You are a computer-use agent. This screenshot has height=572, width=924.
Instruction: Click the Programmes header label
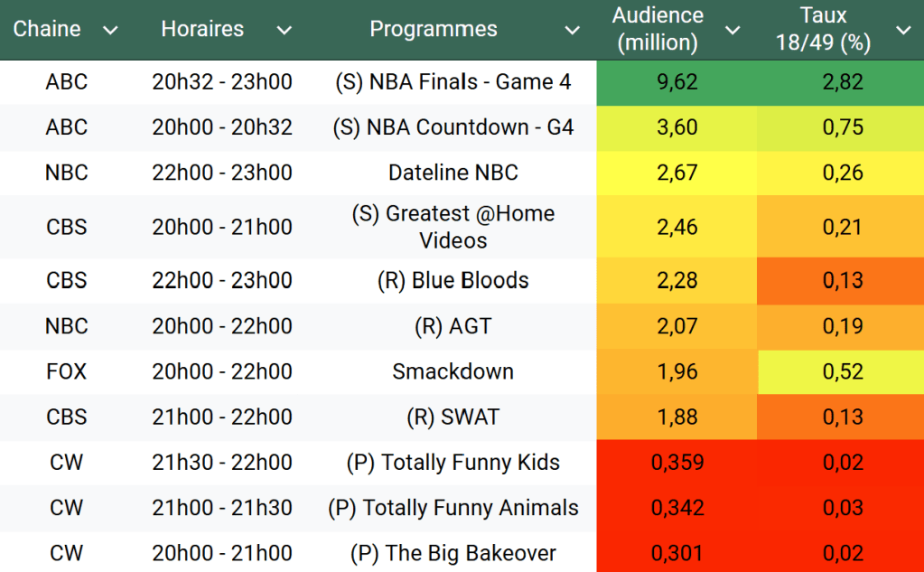(434, 29)
